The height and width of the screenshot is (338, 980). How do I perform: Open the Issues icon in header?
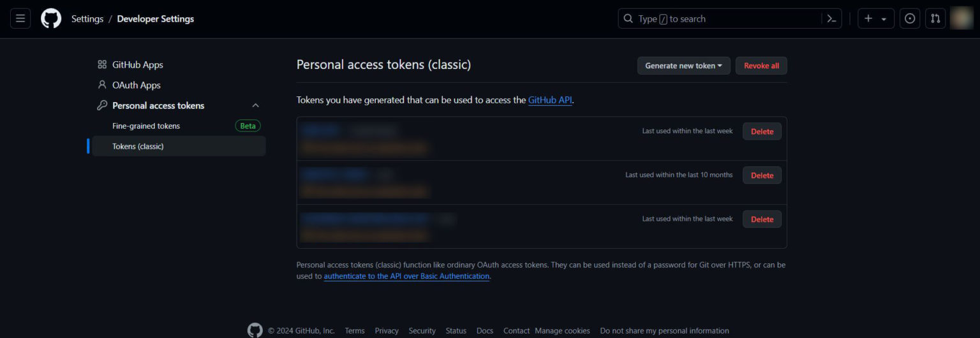[910, 18]
